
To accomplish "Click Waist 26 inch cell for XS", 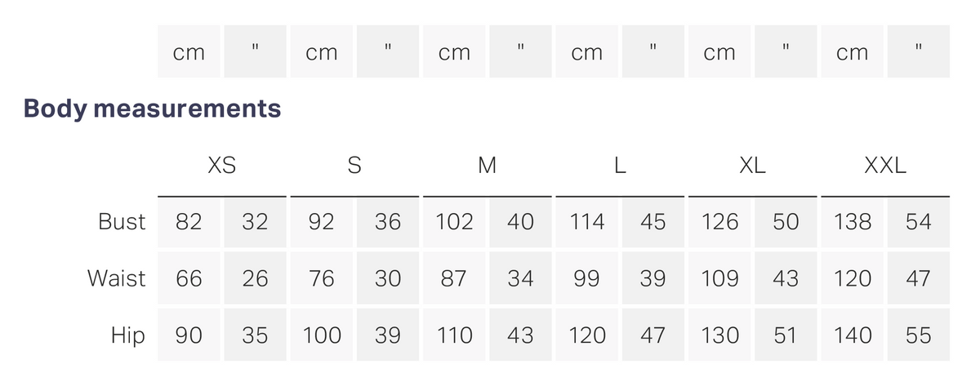I will pos(255,278).
